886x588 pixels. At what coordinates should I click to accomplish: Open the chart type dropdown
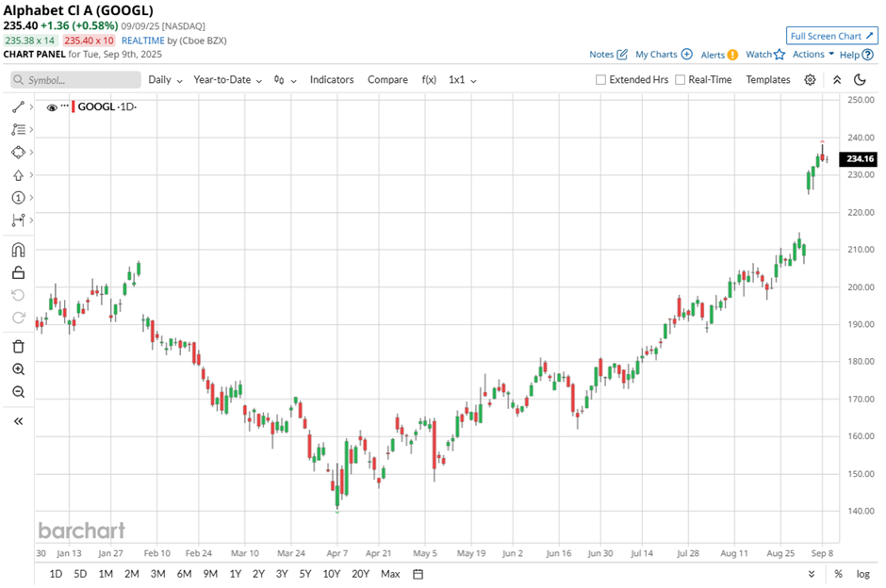tap(286, 80)
